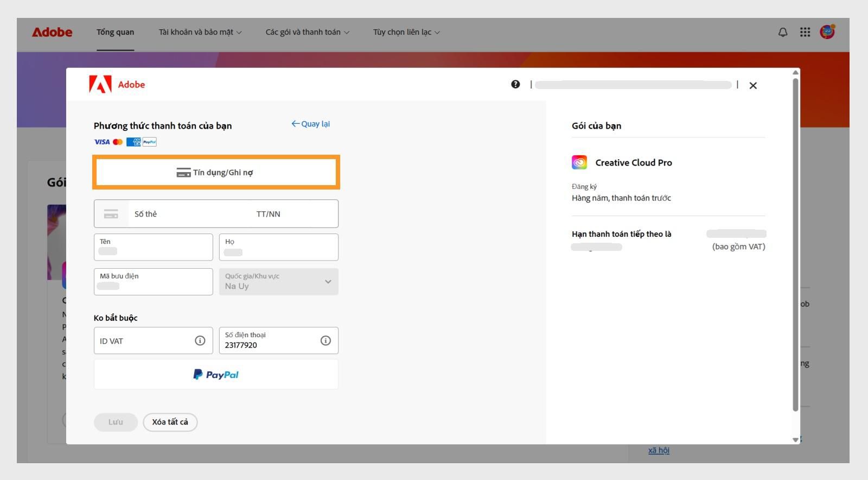868x480 pixels.
Task: Click the Gói của bạn heading
Action: click(596, 126)
